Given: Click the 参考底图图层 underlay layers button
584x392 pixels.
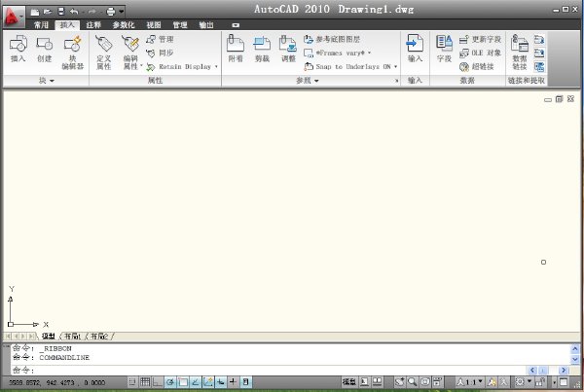Looking at the screenshot, I should pyautogui.click(x=332, y=39).
